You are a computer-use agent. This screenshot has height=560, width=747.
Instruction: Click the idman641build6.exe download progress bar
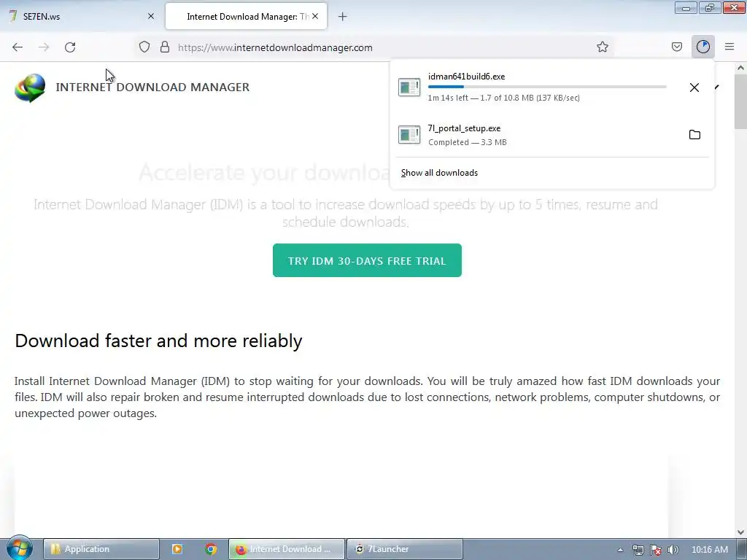click(547, 87)
